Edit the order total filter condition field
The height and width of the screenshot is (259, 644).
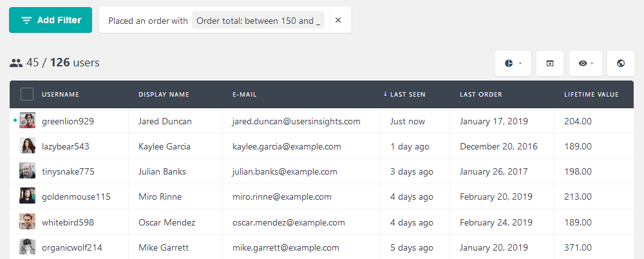(258, 21)
